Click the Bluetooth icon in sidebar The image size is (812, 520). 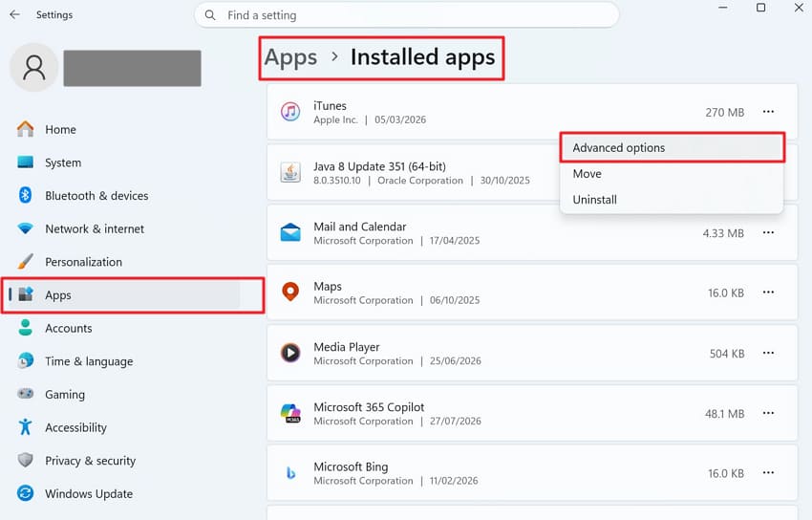(x=25, y=195)
